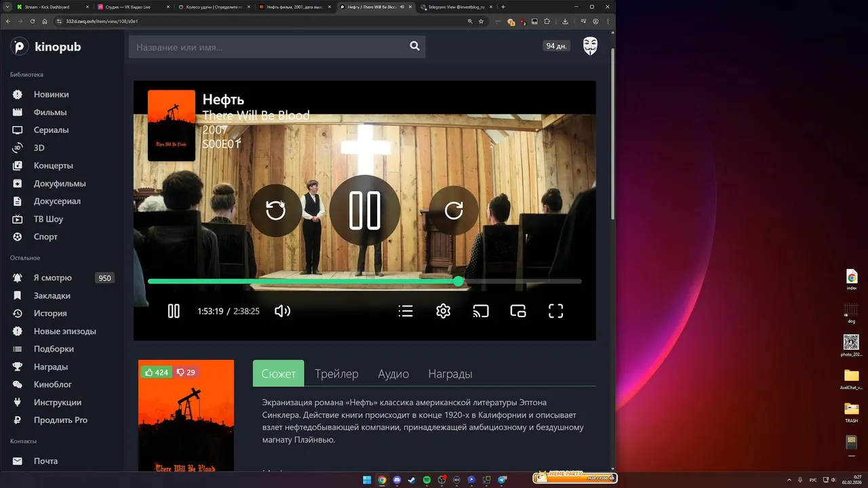Open Докуфильмы category
The width and height of the screenshot is (868, 488).
pyautogui.click(x=60, y=184)
